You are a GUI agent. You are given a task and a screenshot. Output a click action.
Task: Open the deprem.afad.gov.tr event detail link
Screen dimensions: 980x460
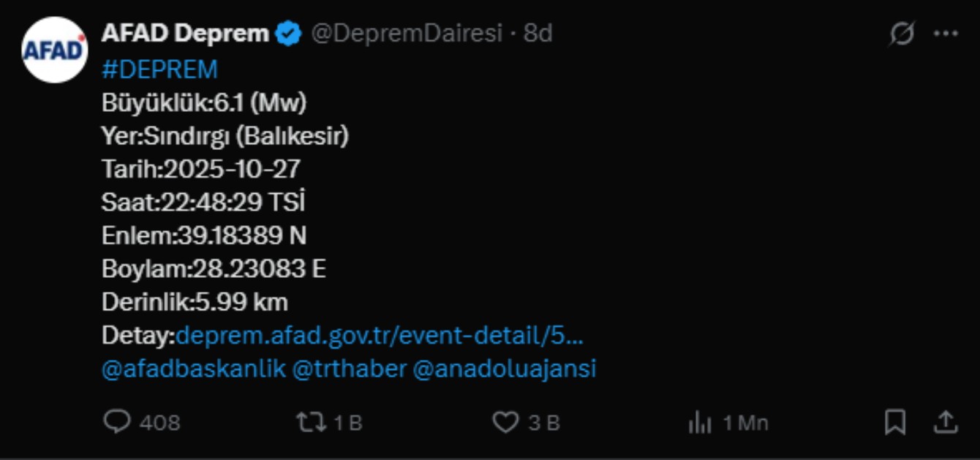380,335
